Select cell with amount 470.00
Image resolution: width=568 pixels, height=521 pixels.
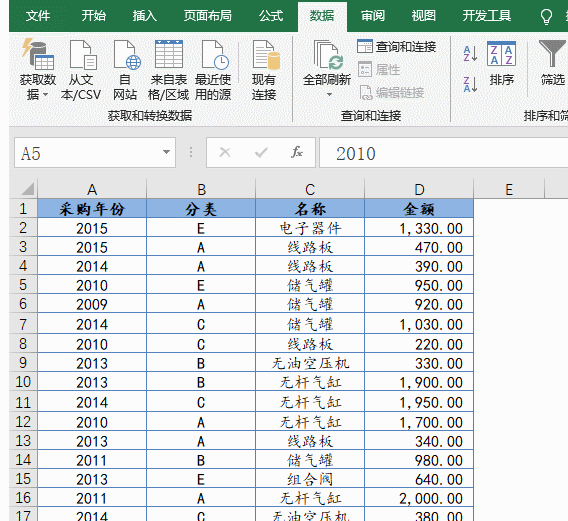pos(419,247)
